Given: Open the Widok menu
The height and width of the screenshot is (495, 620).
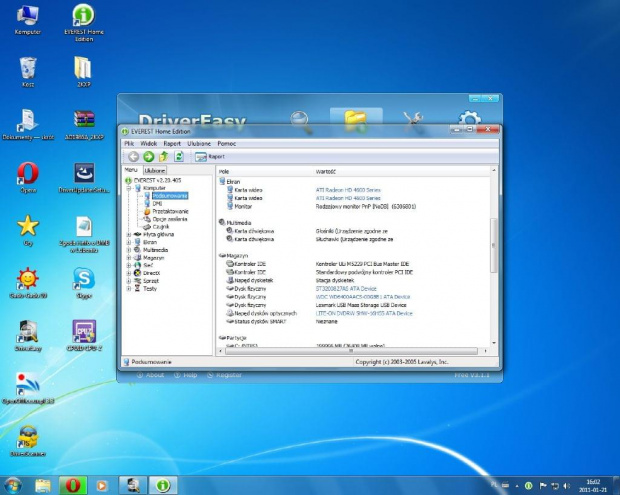Looking at the screenshot, I should coord(149,144).
